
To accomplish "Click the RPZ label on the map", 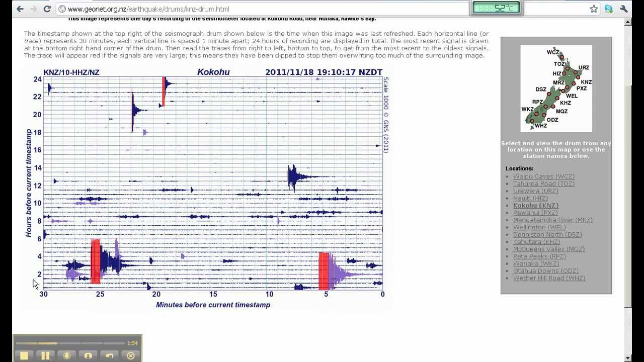I will [537, 102].
